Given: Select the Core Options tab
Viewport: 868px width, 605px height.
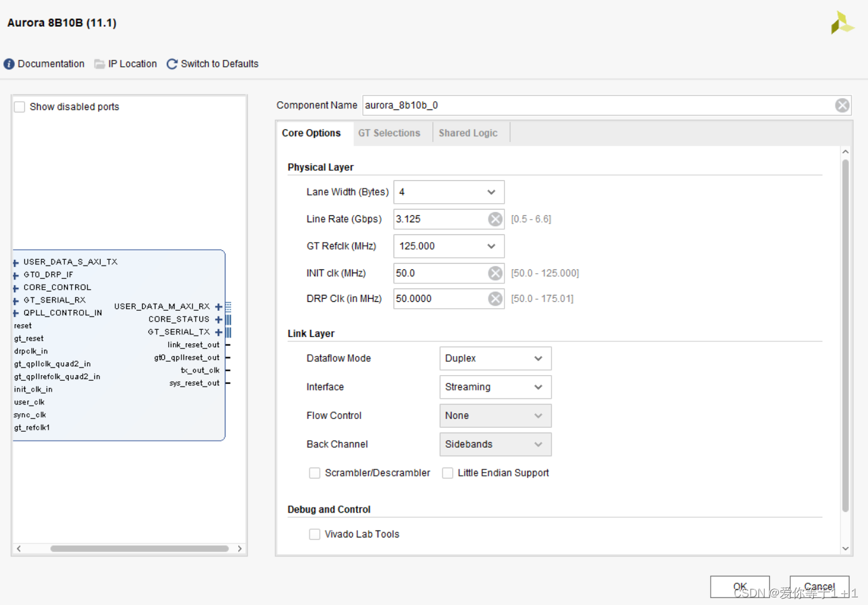Looking at the screenshot, I should tap(311, 133).
